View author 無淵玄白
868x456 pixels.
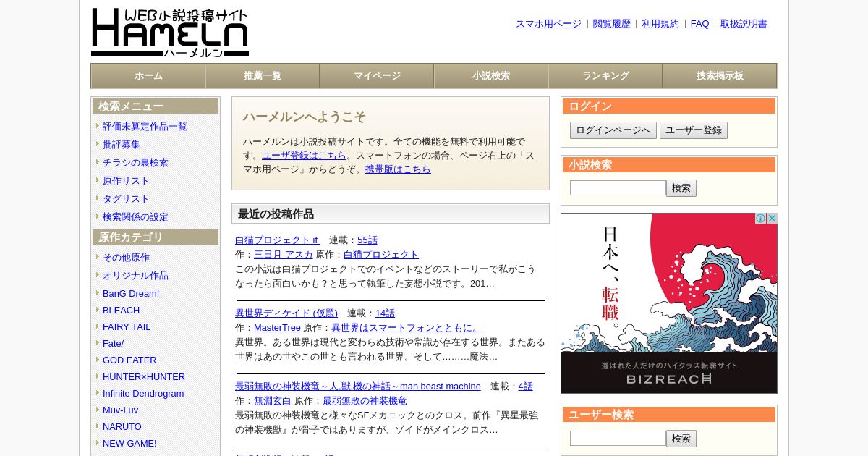[273, 401]
